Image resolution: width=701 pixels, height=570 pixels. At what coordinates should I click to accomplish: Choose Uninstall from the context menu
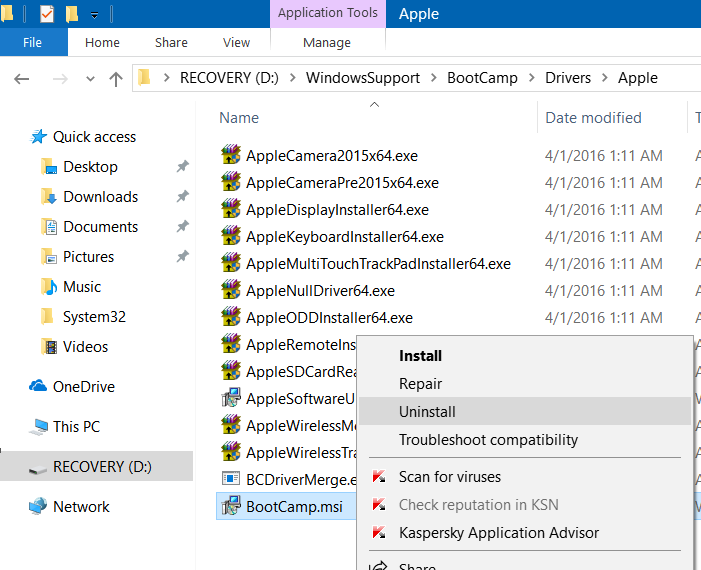[427, 412]
